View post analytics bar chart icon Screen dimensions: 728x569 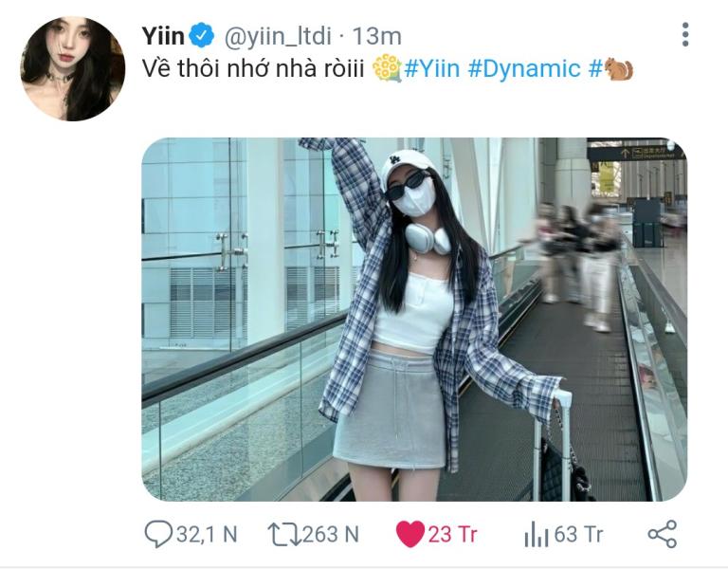tap(537, 535)
